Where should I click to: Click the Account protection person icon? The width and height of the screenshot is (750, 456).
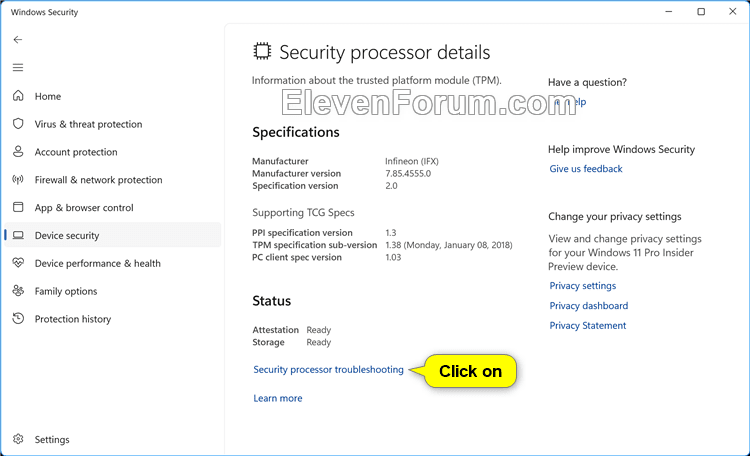pyautogui.click(x=18, y=152)
